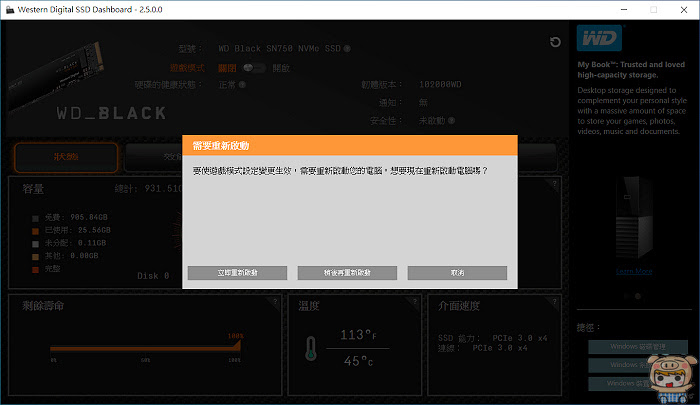Toggle the gaming mode switch

(x=253, y=68)
